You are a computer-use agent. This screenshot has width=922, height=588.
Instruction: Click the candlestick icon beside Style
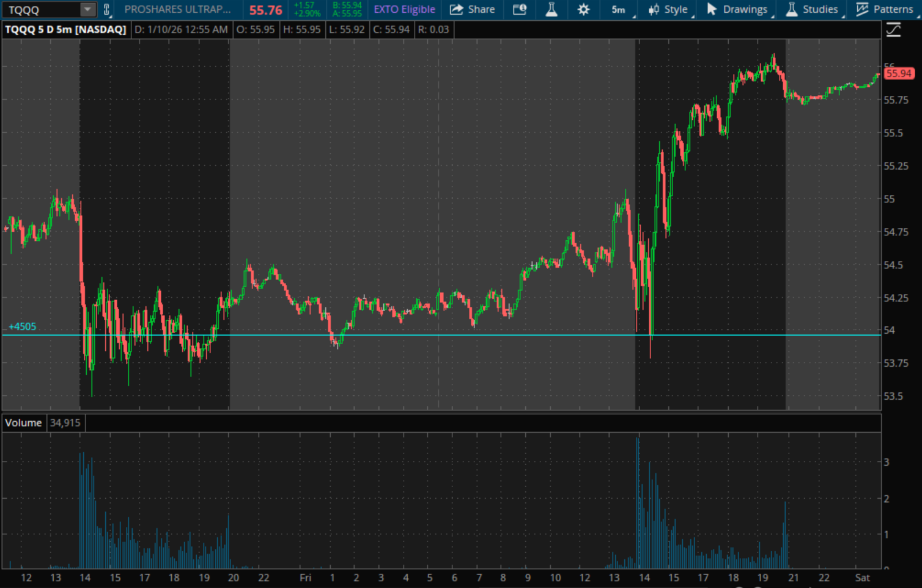[654, 10]
